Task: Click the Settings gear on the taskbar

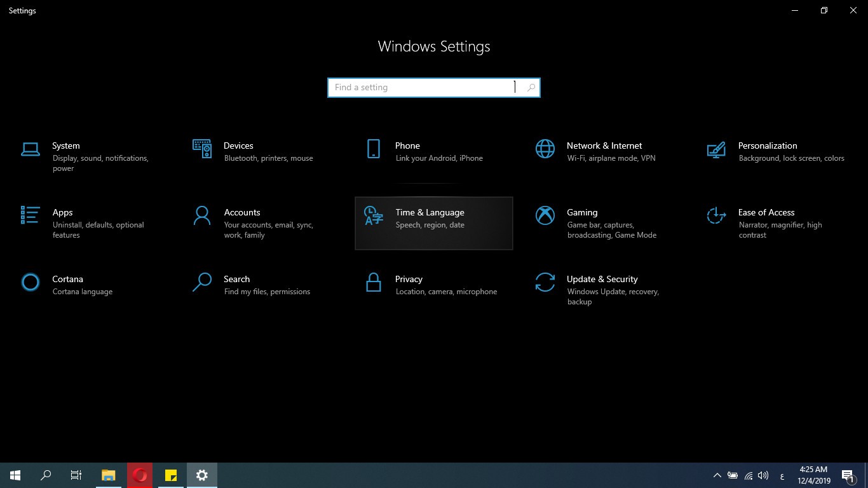Action: [x=202, y=475]
